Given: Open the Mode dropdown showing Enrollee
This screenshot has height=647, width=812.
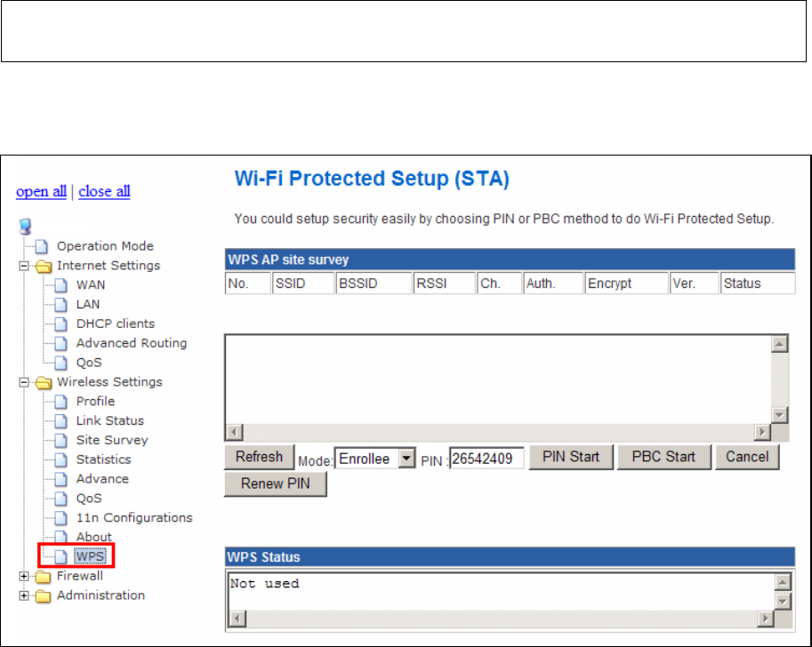Looking at the screenshot, I should [x=375, y=459].
